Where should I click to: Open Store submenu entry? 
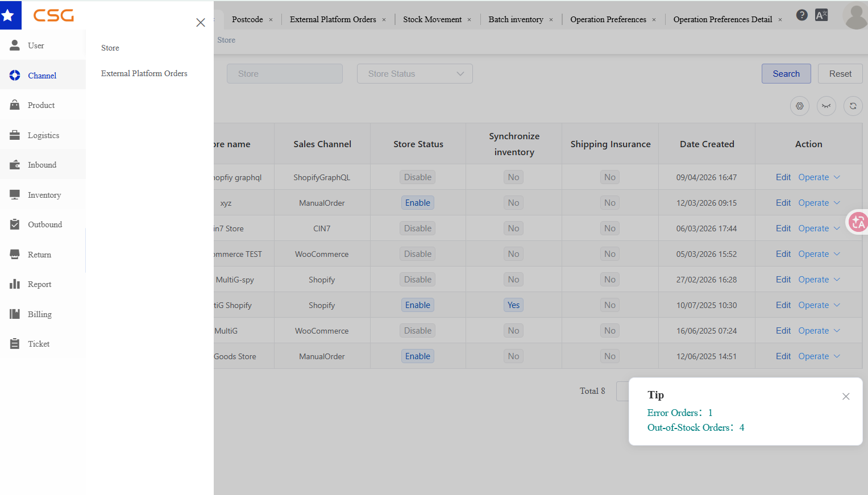point(110,48)
